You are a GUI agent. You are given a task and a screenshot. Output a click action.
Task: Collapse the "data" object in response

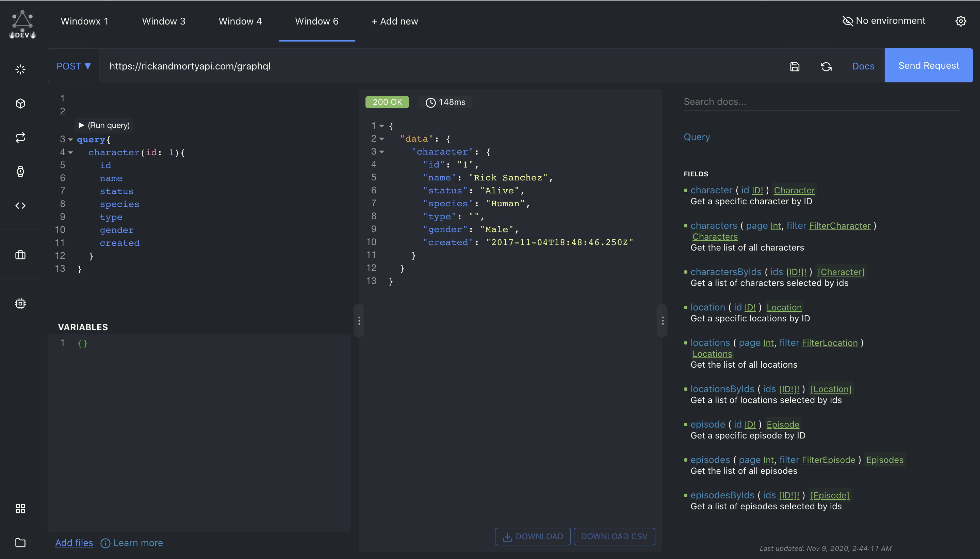coord(382,139)
